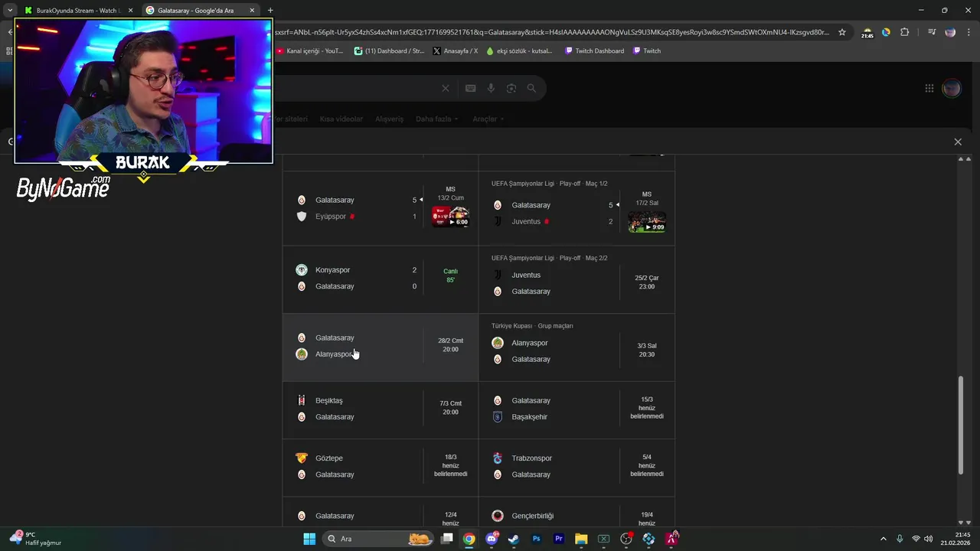Select Kısa videolar search filter
This screenshot has width=980, height=551.
[341, 119]
